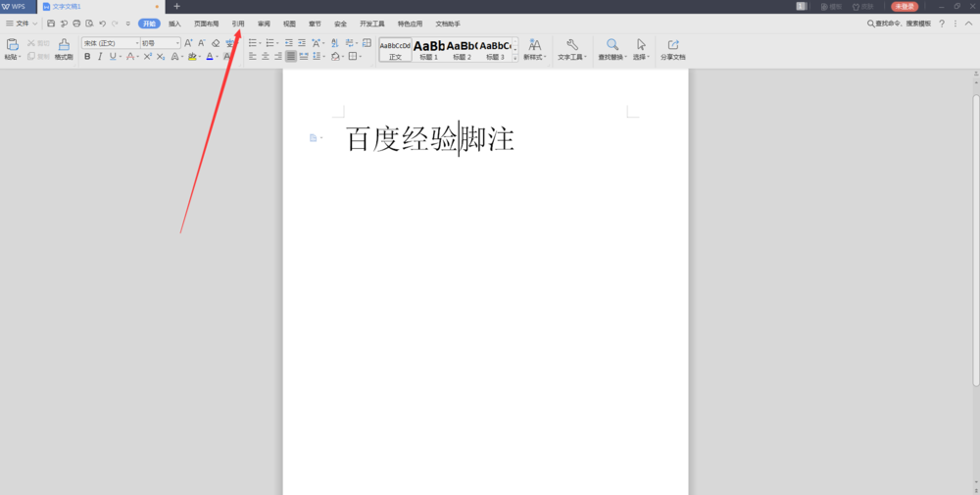Click the Sort icon in paragraph group
980x495 pixels.
click(x=334, y=43)
